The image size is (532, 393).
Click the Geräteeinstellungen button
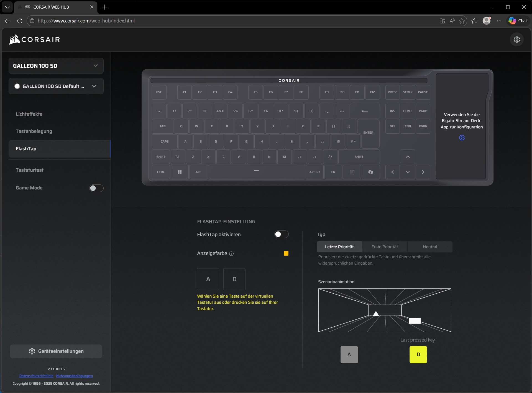[56, 351]
